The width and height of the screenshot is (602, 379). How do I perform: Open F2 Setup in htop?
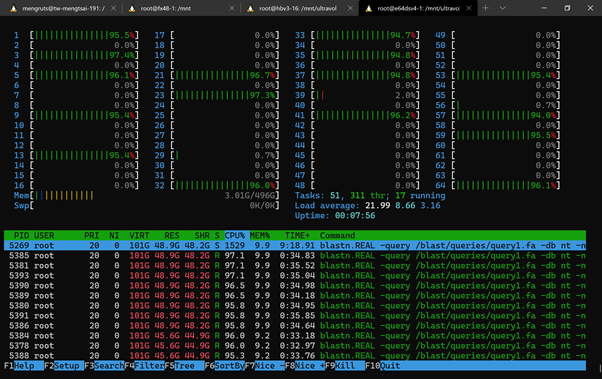tap(64, 366)
